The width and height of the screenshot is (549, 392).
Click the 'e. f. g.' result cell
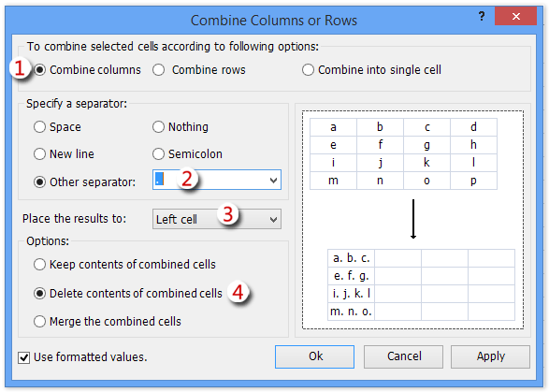(351, 276)
